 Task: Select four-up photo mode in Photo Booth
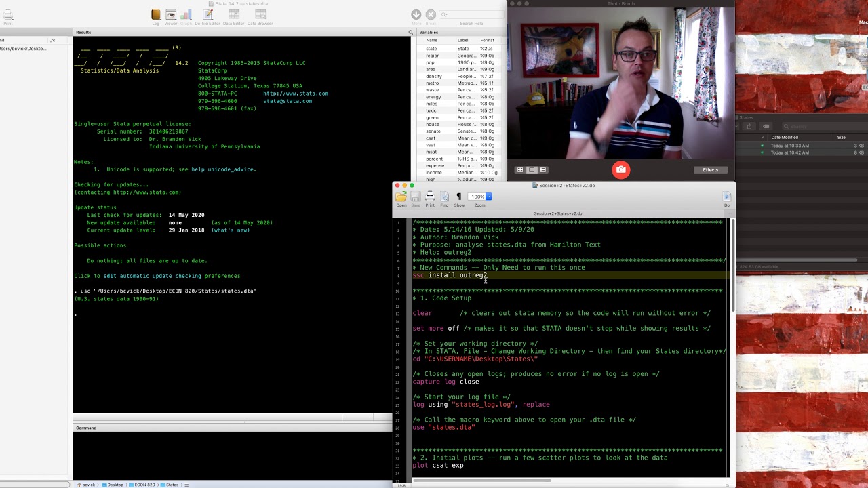520,169
